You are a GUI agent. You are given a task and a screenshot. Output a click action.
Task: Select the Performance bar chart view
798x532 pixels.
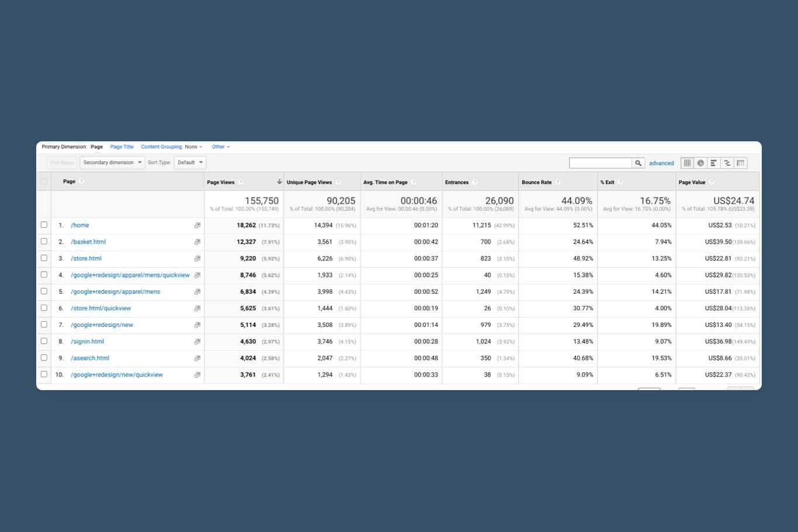point(714,163)
